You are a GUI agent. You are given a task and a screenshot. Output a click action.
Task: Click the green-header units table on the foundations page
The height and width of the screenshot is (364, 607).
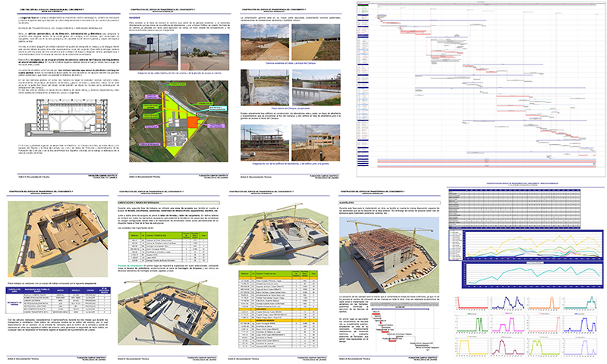tap(168, 247)
